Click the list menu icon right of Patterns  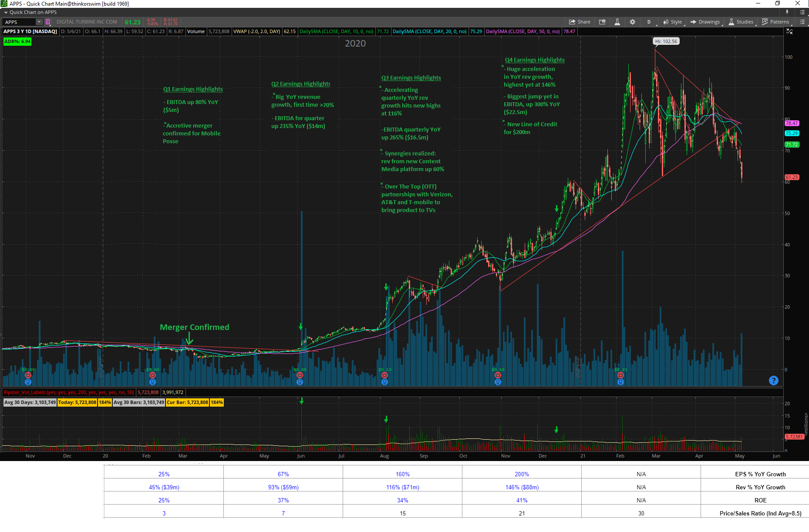802,22
